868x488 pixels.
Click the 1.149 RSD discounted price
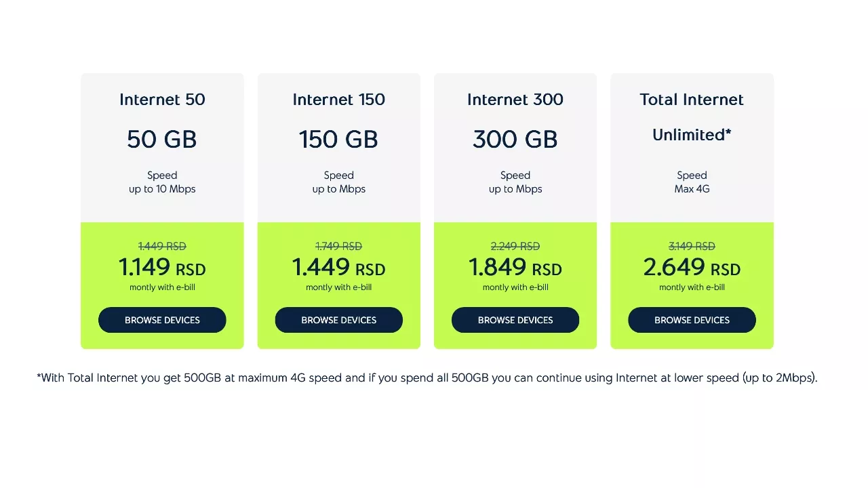coord(162,268)
